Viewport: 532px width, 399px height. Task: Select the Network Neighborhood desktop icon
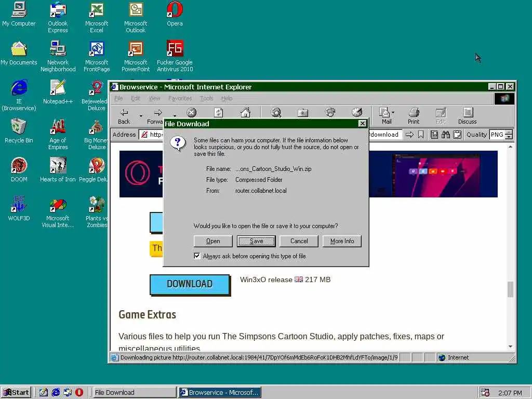tap(58, 56)
